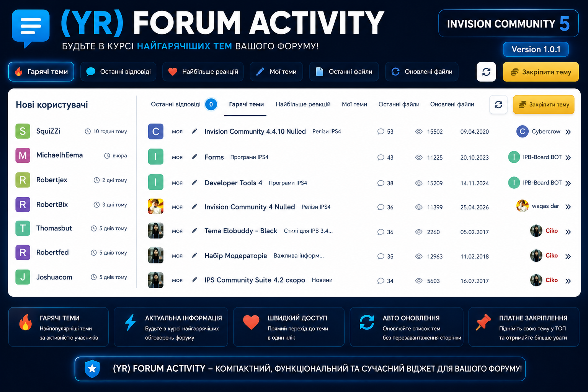
Task: Click waqas dar author thumbnail
Action: [x=522, y=206]
